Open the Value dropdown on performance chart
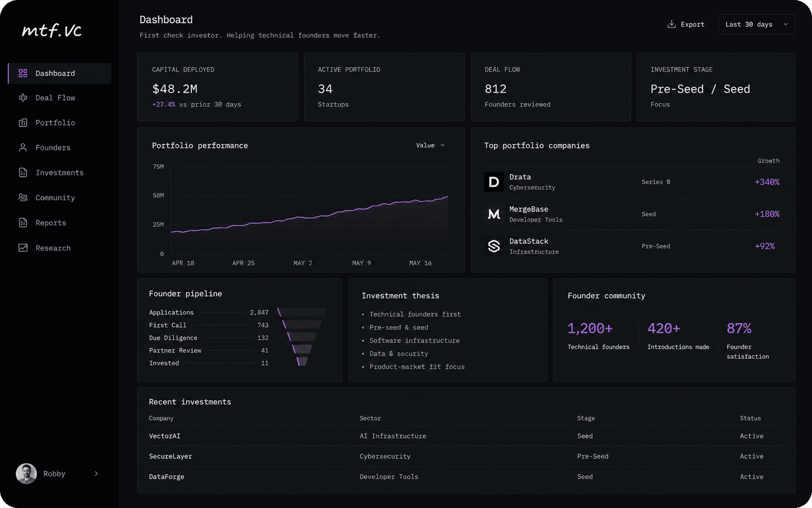Viewport: 812px width, 508px height. 431,145
